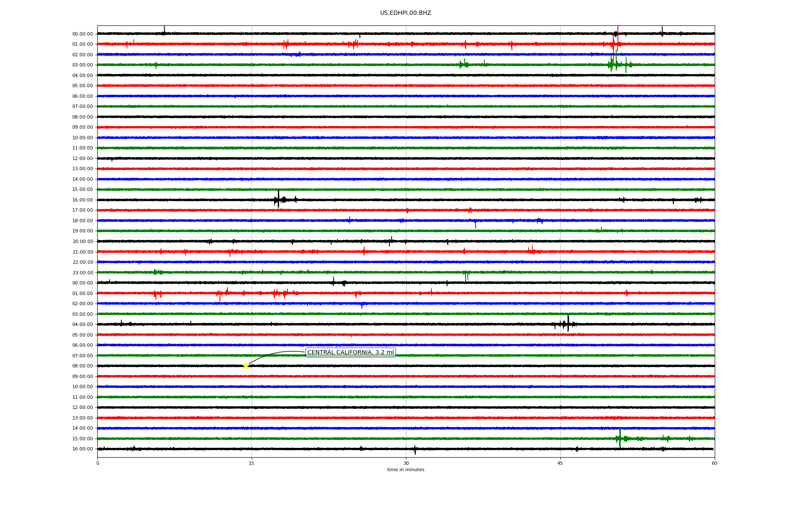Click the 45 tick label on x-axis

[x=560, y=463]
